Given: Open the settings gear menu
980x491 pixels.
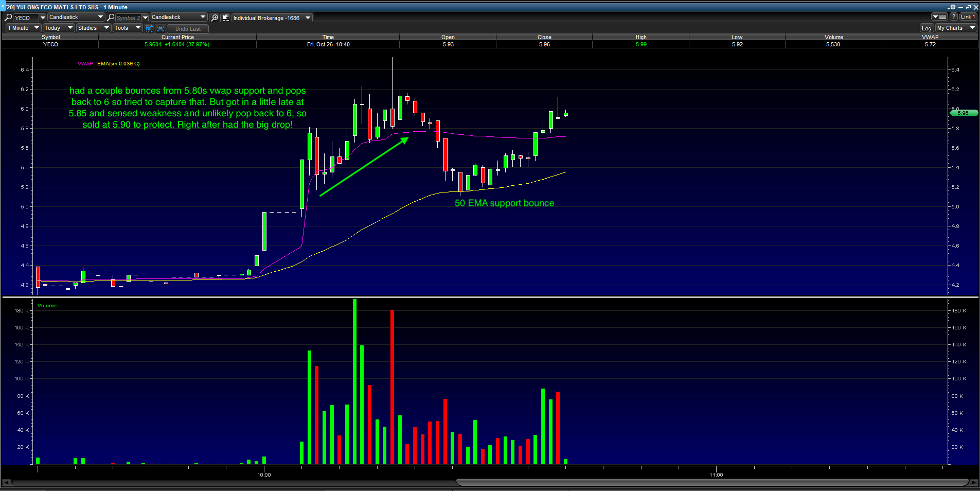Looking at the screenshot, I should [x=952, y=7].
